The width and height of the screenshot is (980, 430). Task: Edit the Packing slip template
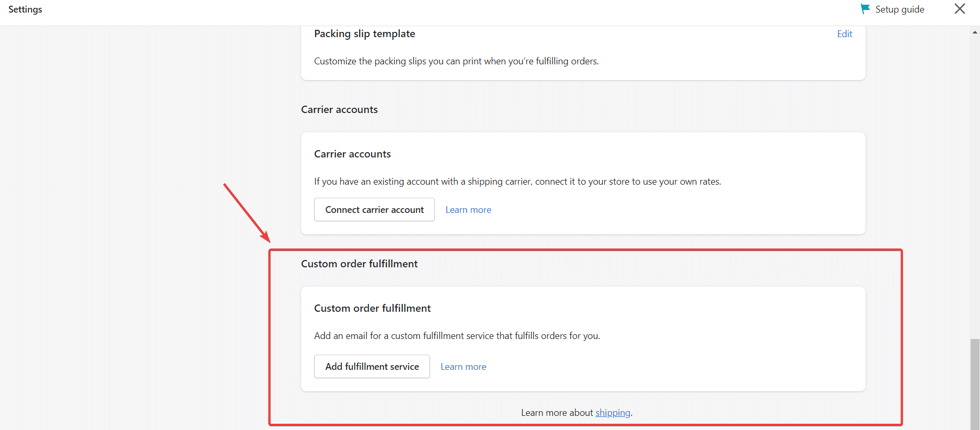coord(844,34)
